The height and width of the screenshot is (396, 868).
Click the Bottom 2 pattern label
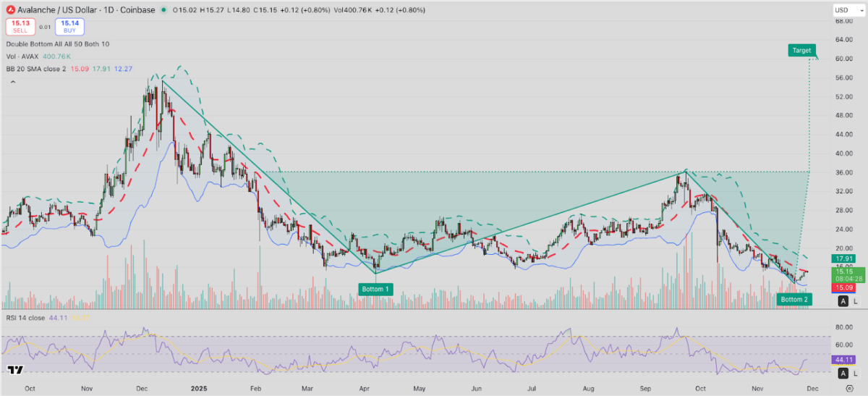click(x=793, y=299)
